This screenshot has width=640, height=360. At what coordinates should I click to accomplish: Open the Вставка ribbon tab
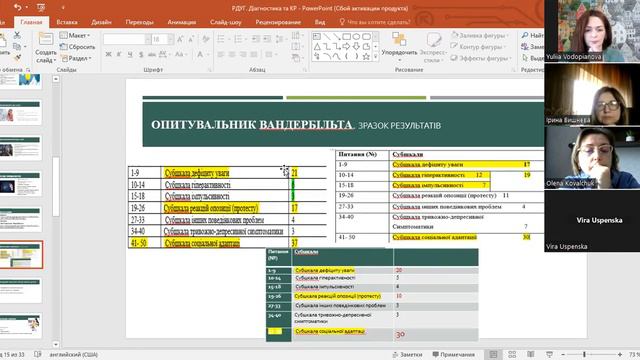67,22
